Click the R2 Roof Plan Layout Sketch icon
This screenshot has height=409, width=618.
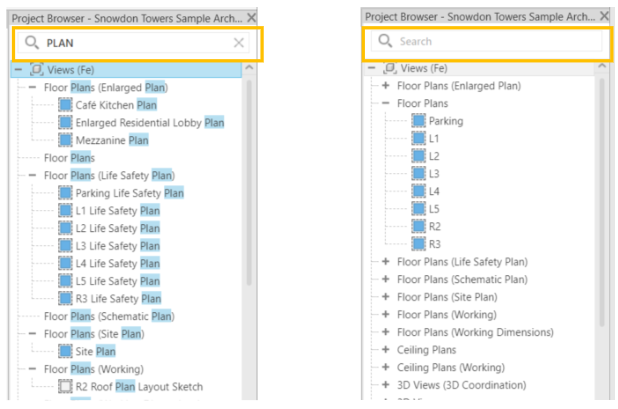[x=65, y=386]
